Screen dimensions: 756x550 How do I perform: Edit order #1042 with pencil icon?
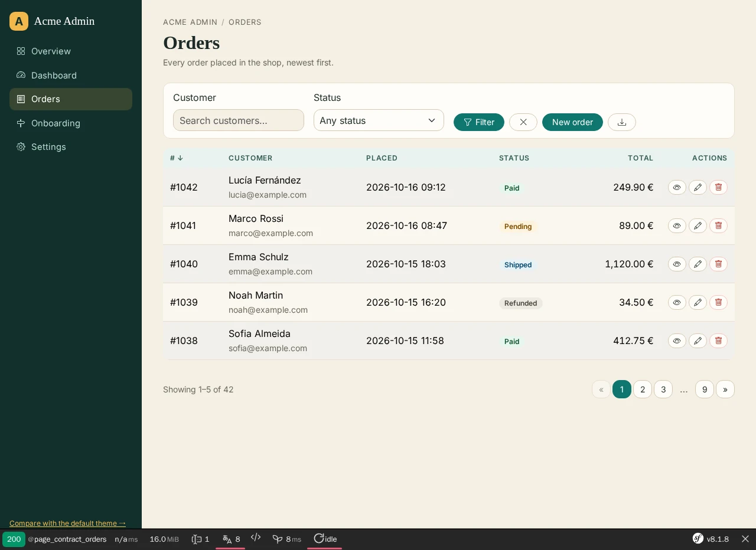698,187
